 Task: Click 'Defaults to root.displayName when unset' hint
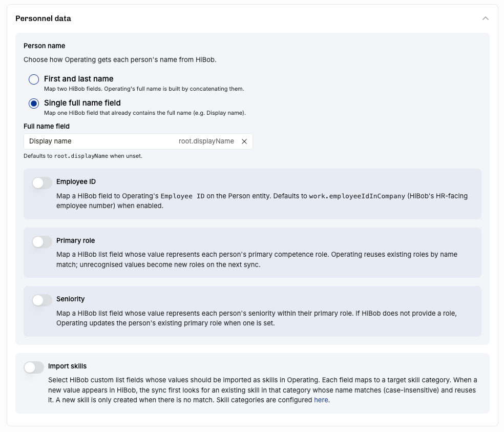(x=83, y=156)
